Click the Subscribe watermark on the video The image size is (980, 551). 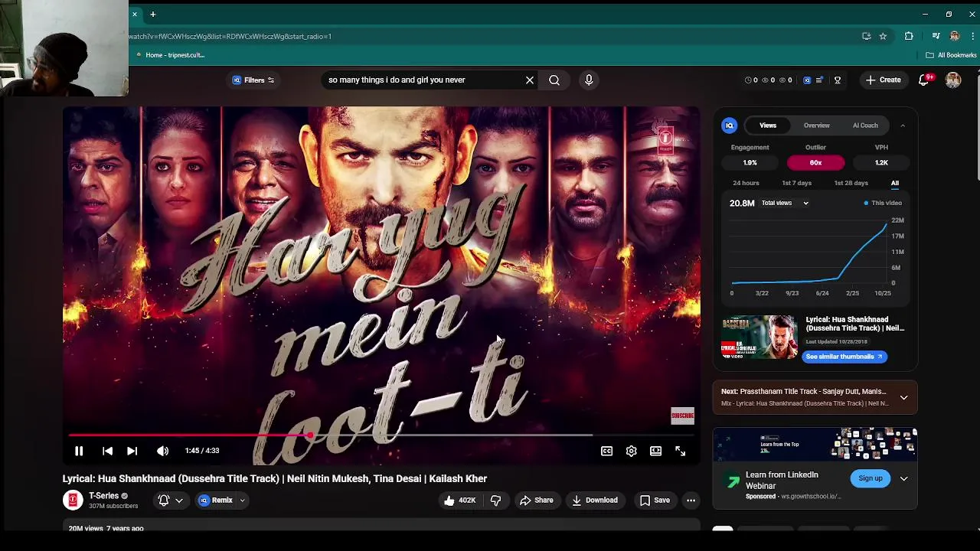682,416
